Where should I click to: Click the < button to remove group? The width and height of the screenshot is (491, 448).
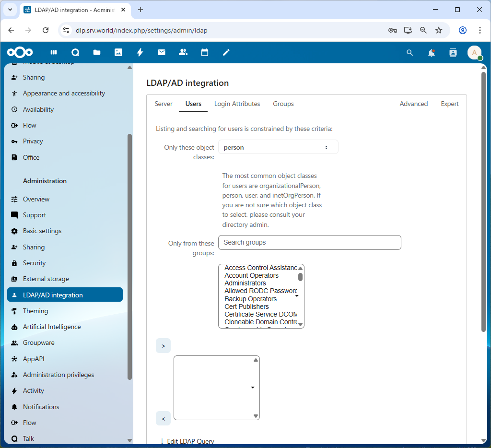(163, 419)
